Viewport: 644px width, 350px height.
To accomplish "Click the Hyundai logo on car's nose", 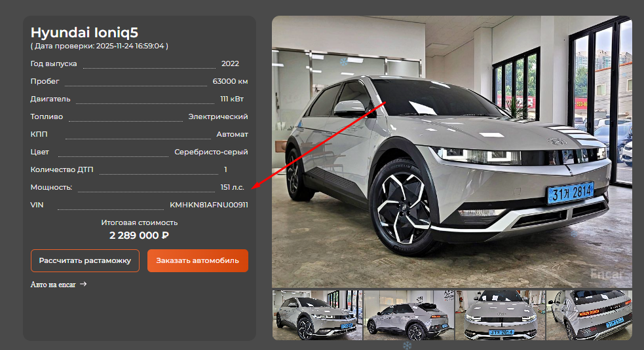I will [x=556, y=142].
